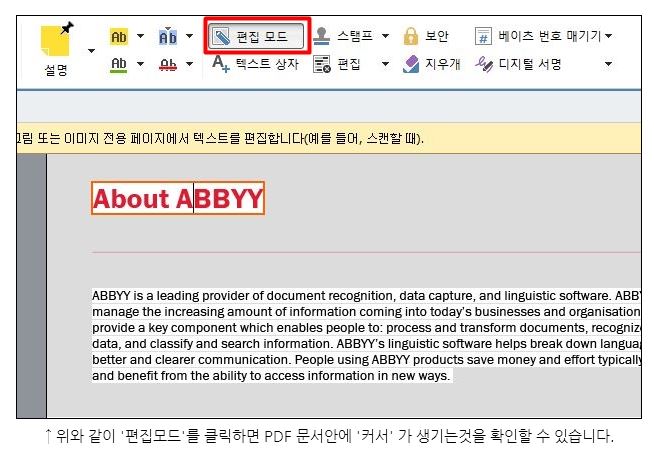
Task: Expand the highlight tool options arrow
Action: [141, 36]
